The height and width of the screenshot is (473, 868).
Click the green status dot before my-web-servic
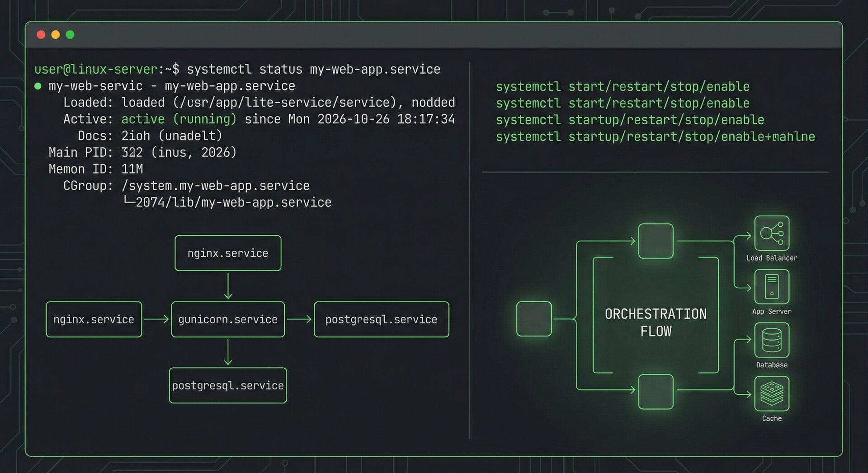[38, 86]
